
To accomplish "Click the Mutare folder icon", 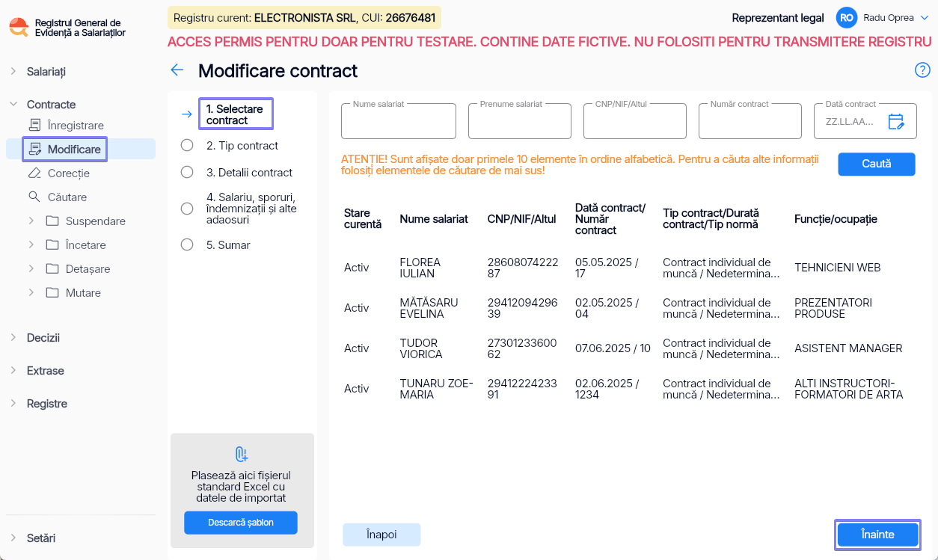I will tap(52, 293).
